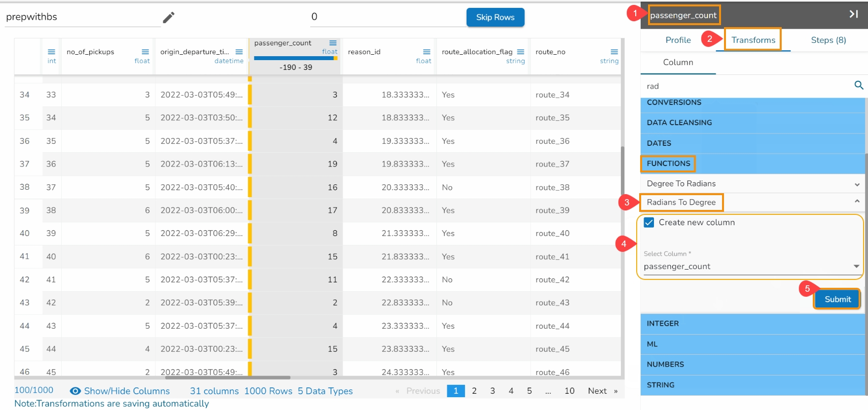Image resolution: width=868 pixels, height=410 pixels.
Task: Uncheck the Create new column checkbox
Action: pos(649,223)
